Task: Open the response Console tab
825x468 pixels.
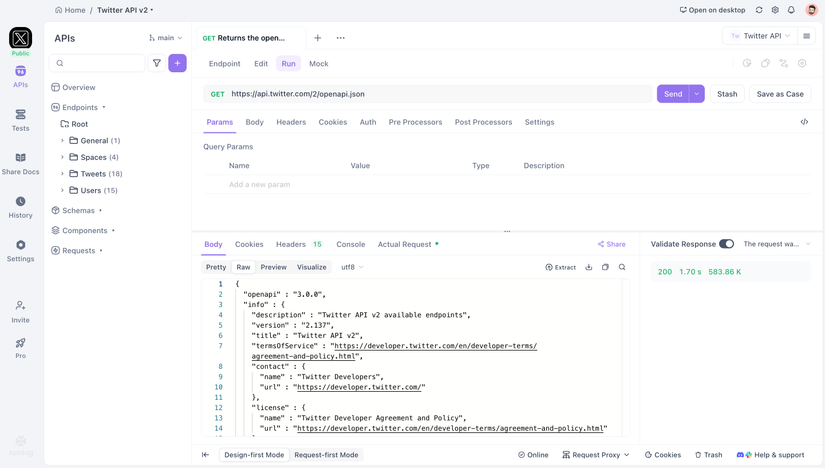Action: (x=350, y=244)
